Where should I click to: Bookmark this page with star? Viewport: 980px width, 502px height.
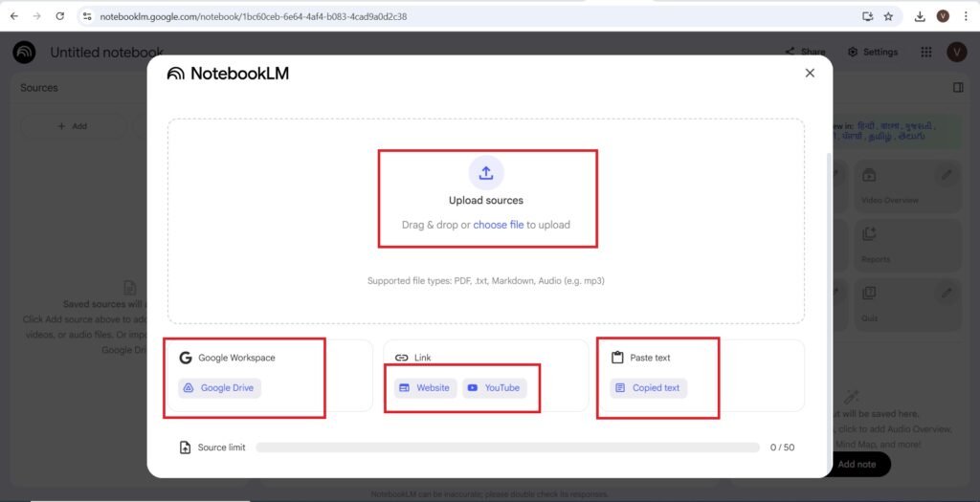(x=888, y=16)
